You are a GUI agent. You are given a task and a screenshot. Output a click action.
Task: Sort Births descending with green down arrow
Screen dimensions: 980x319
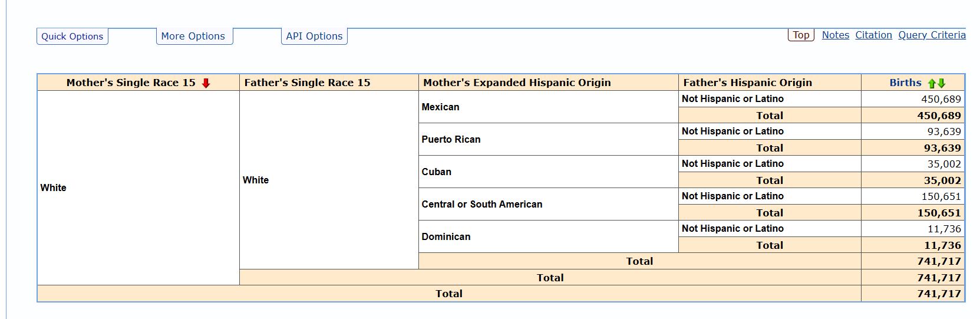click(x=942, y=83)
